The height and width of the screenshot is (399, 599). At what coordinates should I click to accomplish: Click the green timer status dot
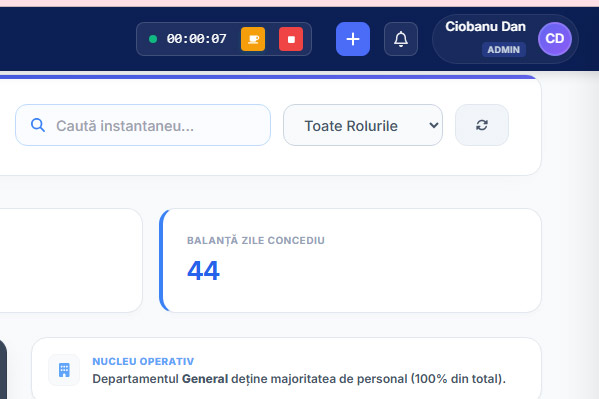(153, 39)
